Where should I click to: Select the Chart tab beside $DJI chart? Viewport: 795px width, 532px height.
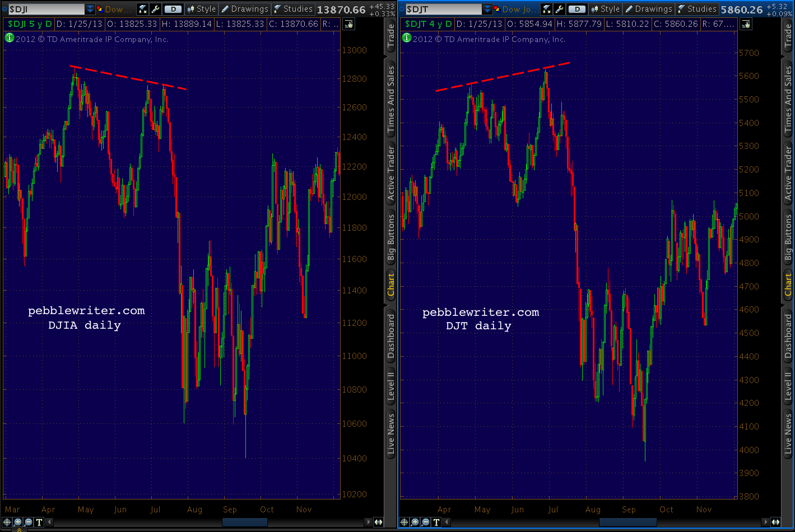coord(391,284)
